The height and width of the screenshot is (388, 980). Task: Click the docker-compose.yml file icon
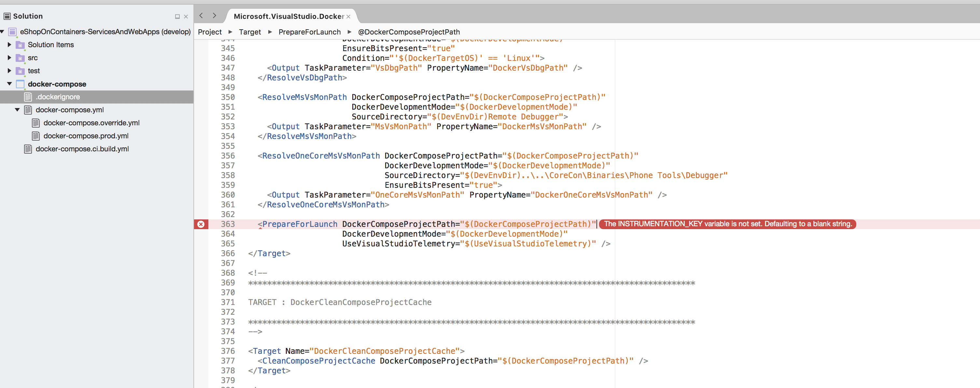coord(28,110)
